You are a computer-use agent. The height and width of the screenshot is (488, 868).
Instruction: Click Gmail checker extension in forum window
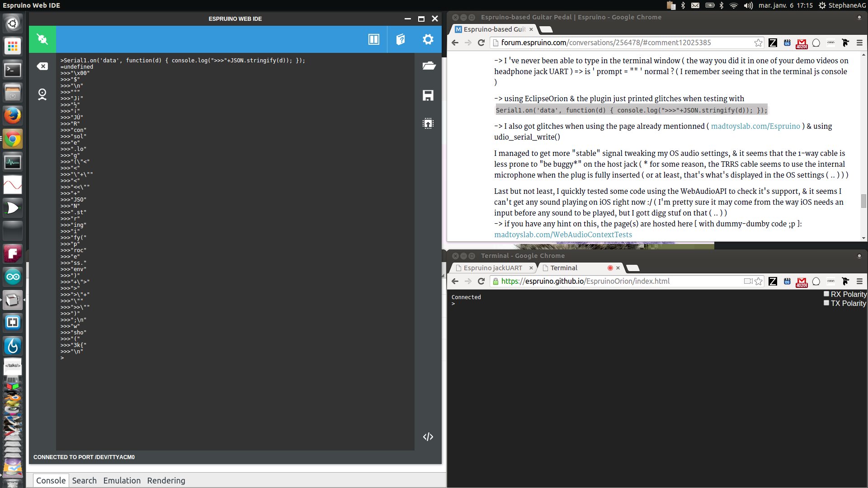(802, 43)
